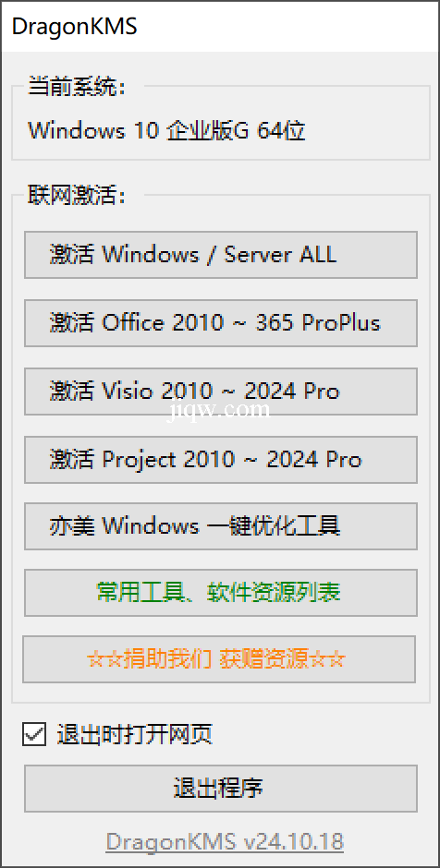Open the DragonKMS v24.10.18 link
The height and width of the screenshot is (868, 440).
(x=225, y=841)
